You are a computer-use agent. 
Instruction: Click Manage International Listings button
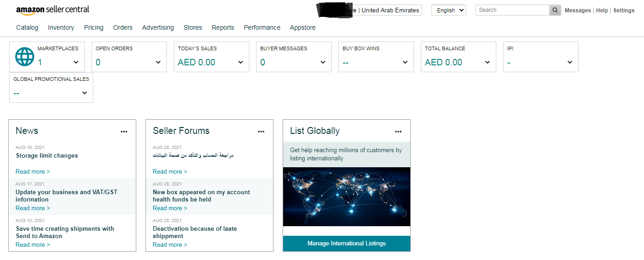pos(347,244)
